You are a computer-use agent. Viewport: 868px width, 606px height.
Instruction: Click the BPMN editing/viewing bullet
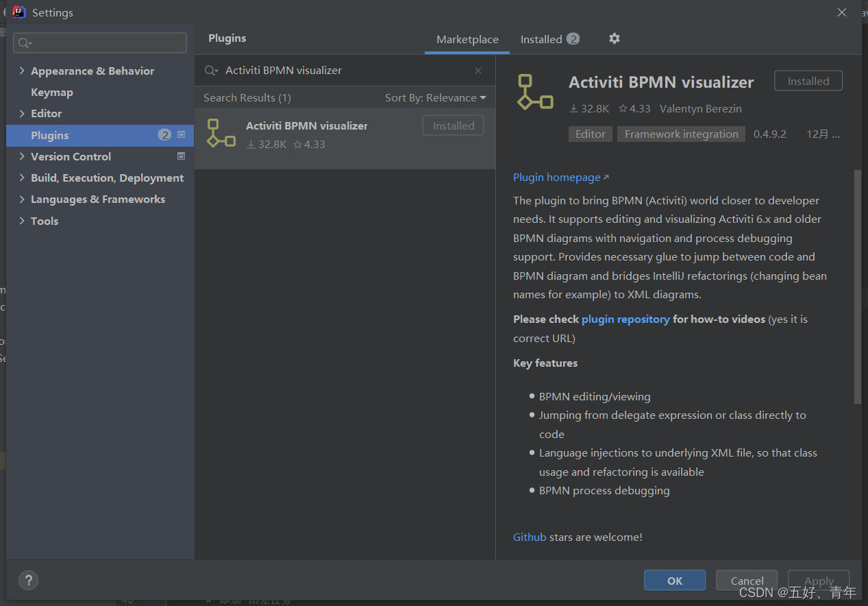[x=595, y=397]
